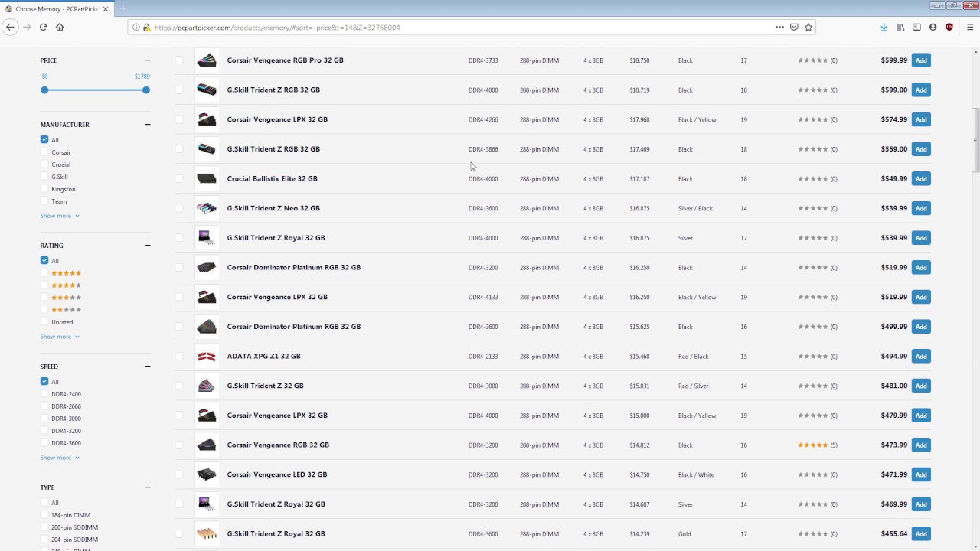Filter speed by DDR4-3600

[44, 443]
